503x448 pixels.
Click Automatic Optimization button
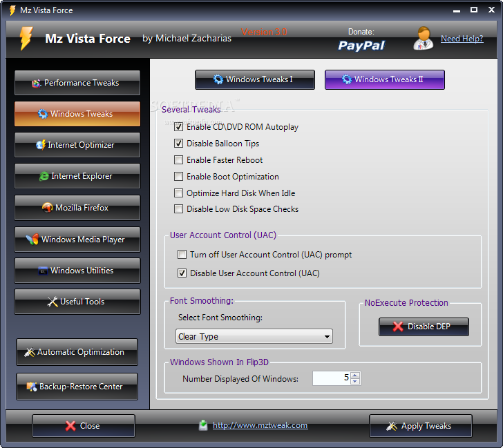click(x=77, y=352)
